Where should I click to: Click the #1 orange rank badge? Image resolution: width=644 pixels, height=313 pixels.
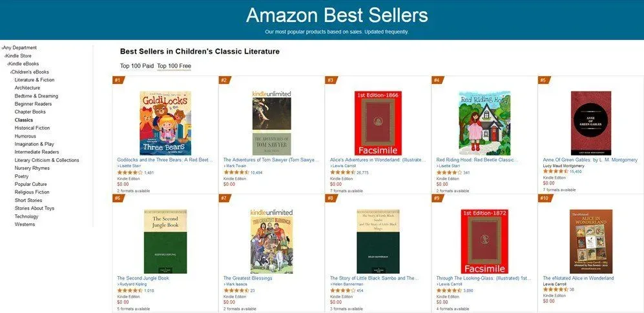[118, 81]
